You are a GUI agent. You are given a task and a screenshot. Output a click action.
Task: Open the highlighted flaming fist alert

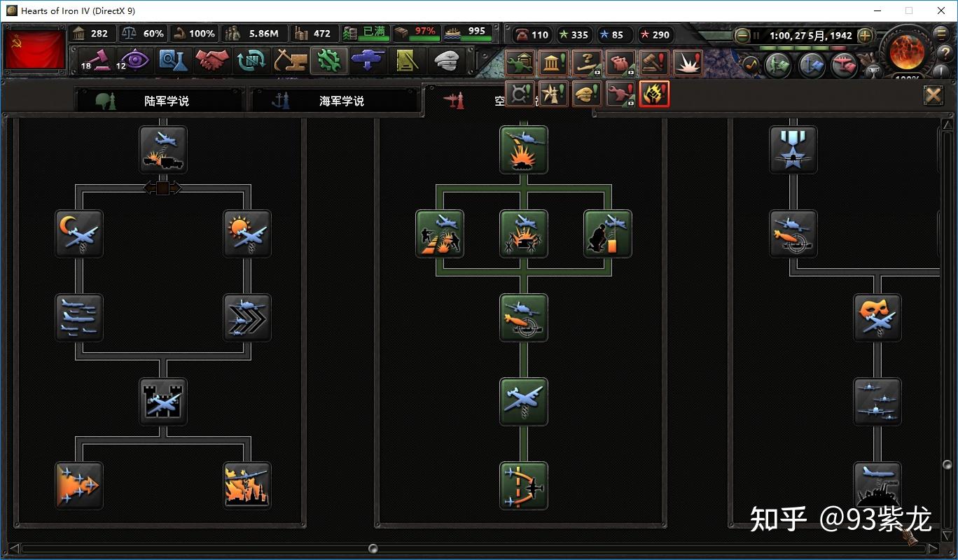click(654, 94)
